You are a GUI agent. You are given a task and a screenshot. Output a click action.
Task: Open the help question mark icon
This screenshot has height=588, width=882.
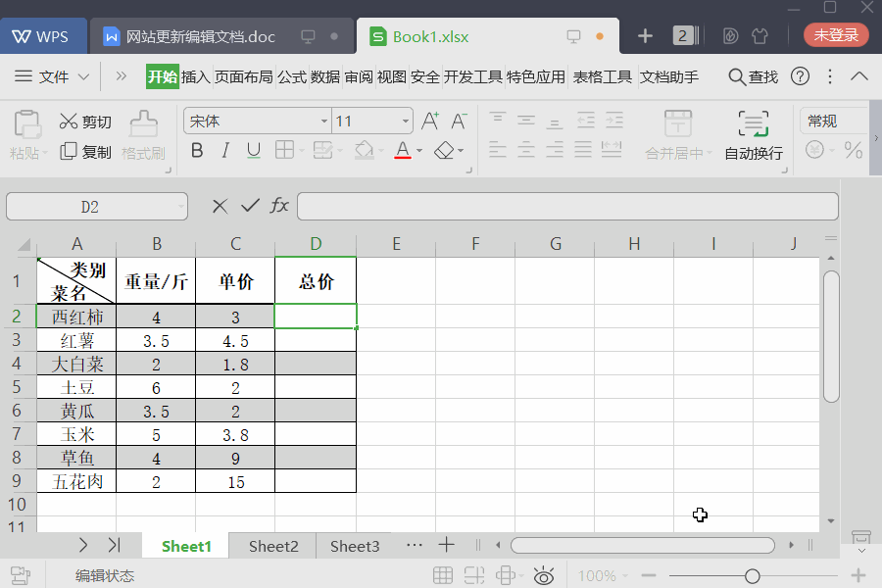[800, 76]
